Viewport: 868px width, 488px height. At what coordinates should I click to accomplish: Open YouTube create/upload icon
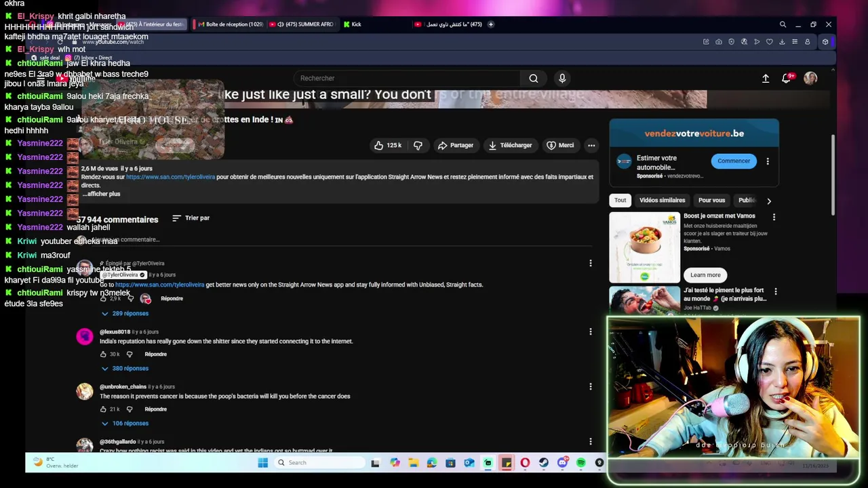pyautogui.click(x=766, y=79)
